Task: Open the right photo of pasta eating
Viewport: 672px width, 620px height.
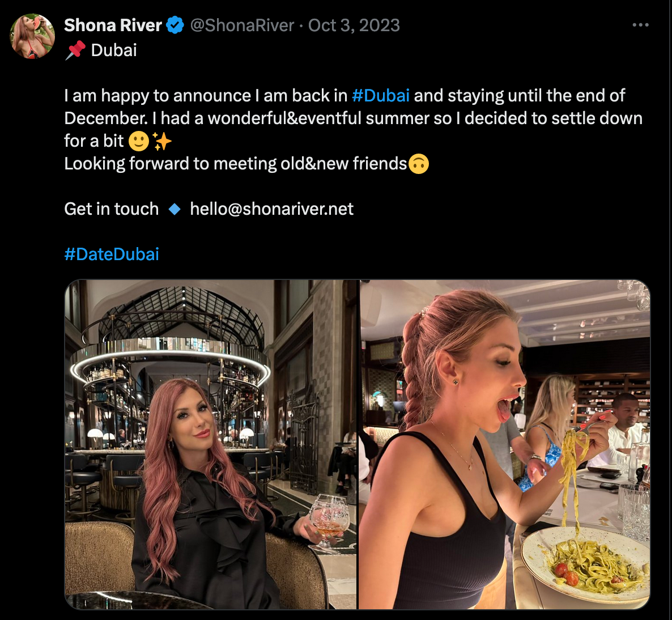Action: [504, 444]
